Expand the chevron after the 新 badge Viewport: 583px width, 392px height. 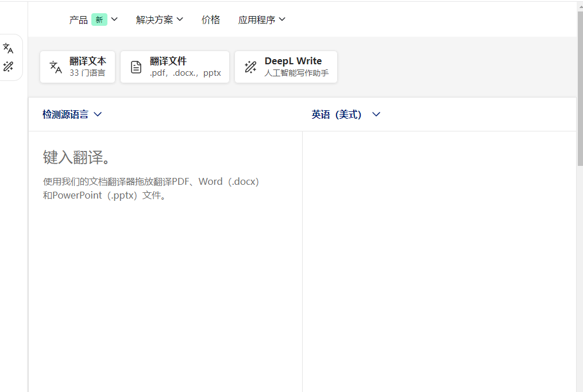click(x=114, y=20)
